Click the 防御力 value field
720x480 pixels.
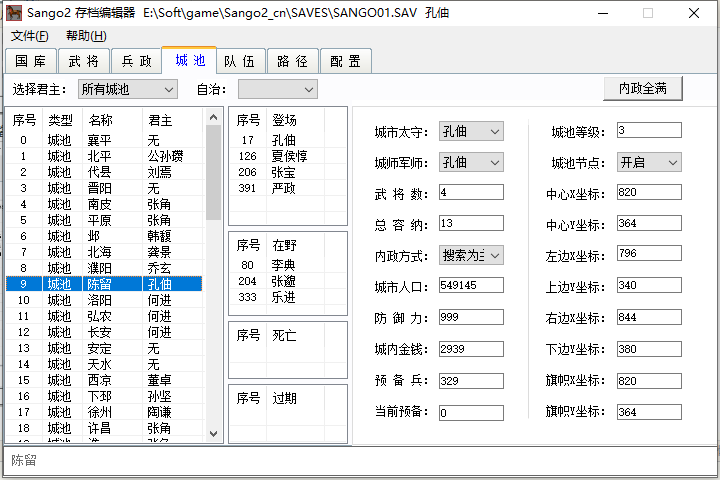(x=470, y=317)
